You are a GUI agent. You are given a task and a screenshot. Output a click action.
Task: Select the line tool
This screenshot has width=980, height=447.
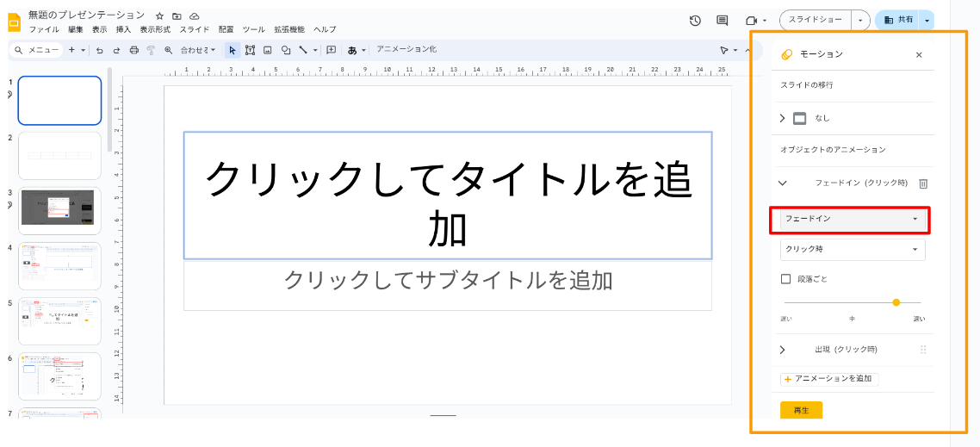click(x=303, y=50)
